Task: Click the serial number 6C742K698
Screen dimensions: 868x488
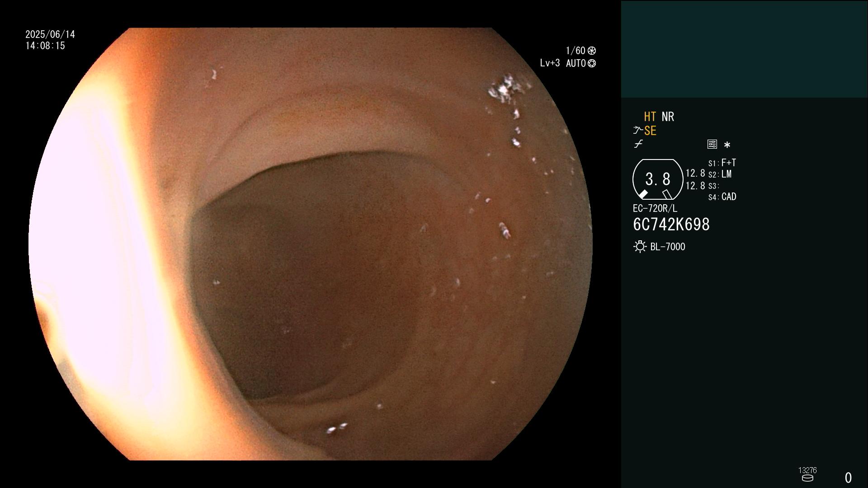Action: 671,225
